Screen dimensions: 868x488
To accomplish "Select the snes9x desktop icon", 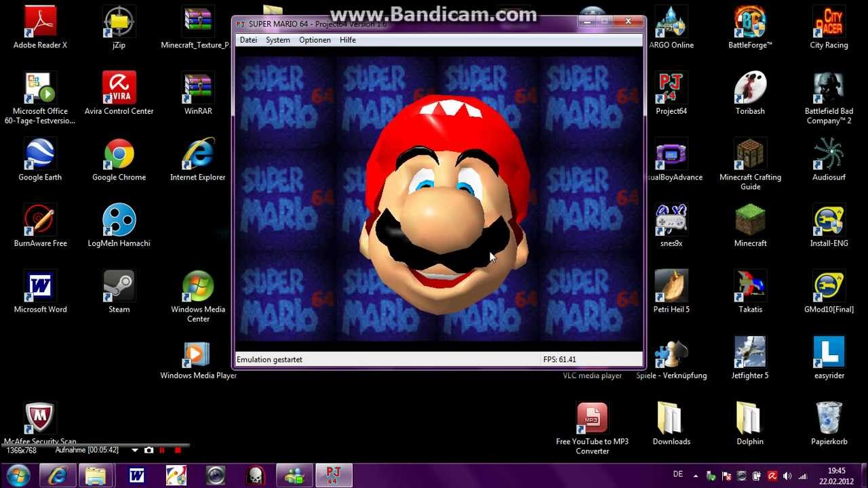I will tap(671, 226).
